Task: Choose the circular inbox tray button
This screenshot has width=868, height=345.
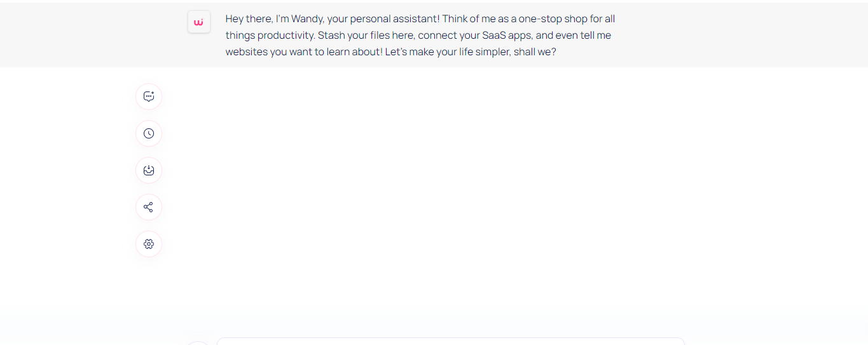Action: [149, 170]
